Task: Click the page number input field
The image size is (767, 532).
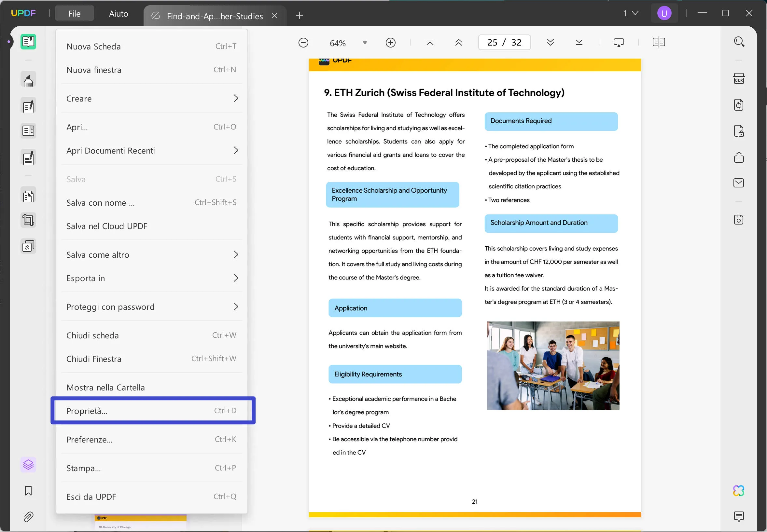Action: [x=504, y=42]
